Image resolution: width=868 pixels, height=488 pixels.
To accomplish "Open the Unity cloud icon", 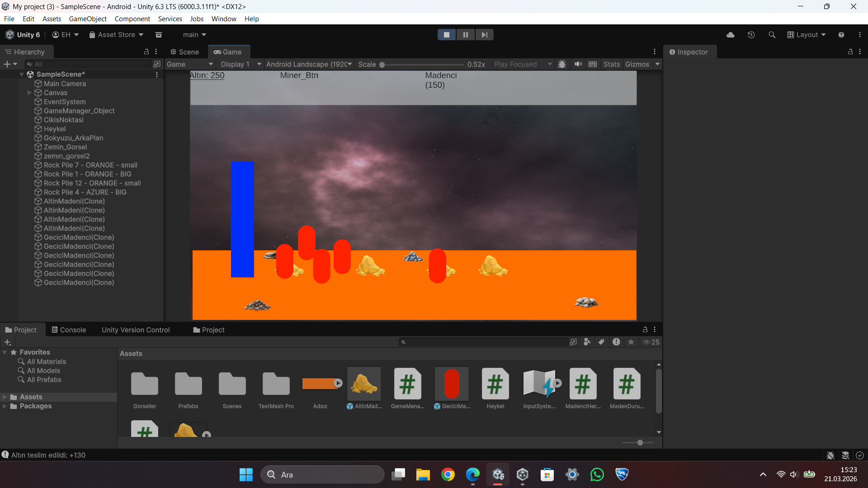I will (730, 35).
